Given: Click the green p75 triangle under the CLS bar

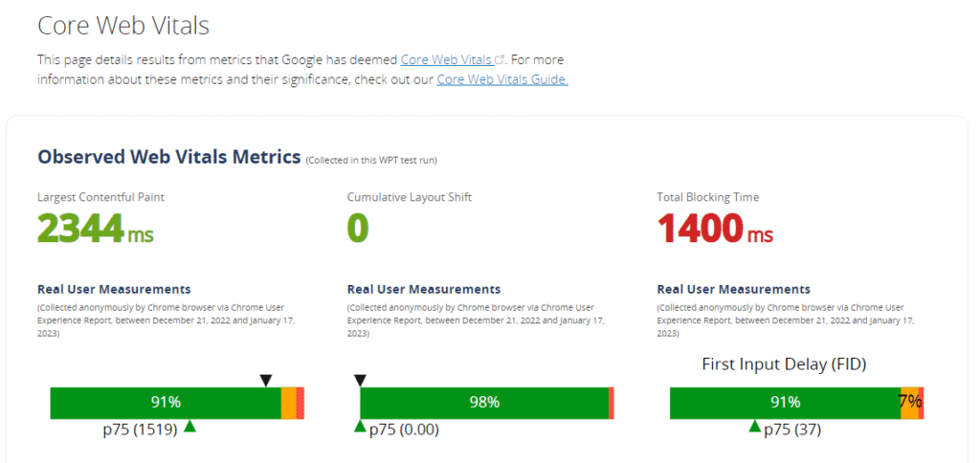Looking at the screenshot, I should pos(360,426).
